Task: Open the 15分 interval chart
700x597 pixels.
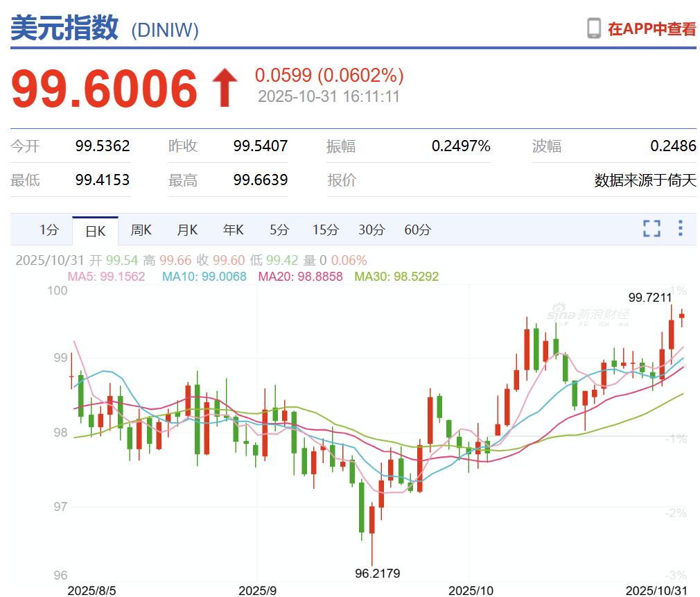Action: point(324,230)
